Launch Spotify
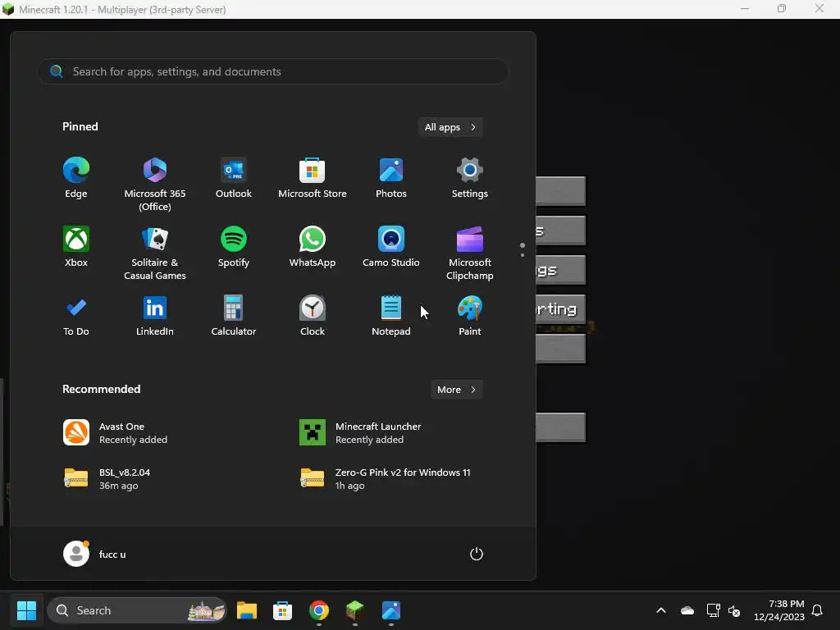The width and height of the screenshot is (840, 630). pos(234,247)
